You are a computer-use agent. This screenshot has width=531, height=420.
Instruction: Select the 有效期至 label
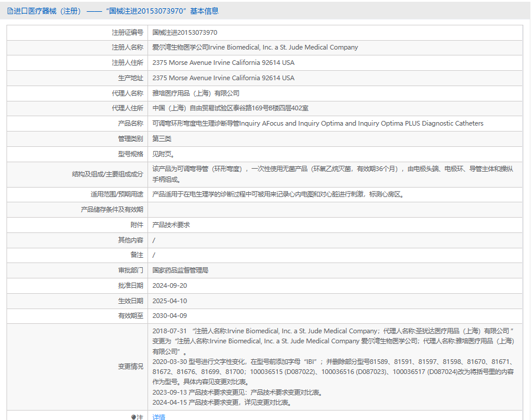[130, 316]
